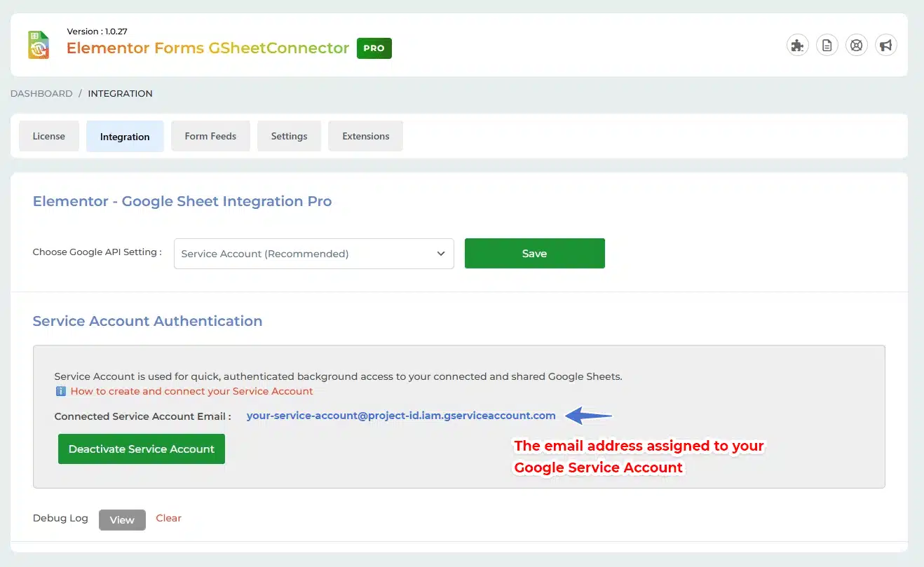Open the megaphone announcements icon

tap(886, 46)
